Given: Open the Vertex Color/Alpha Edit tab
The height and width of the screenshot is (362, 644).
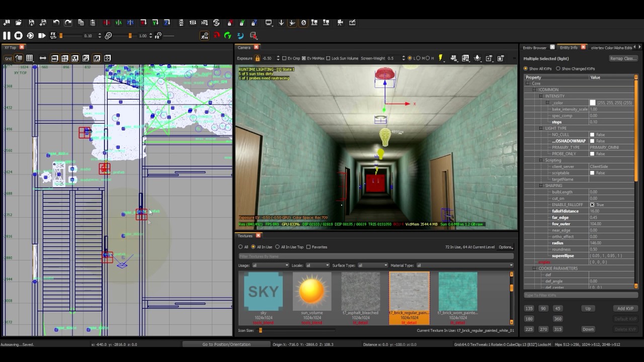Looking at the screenshot, I should (611, 48).
